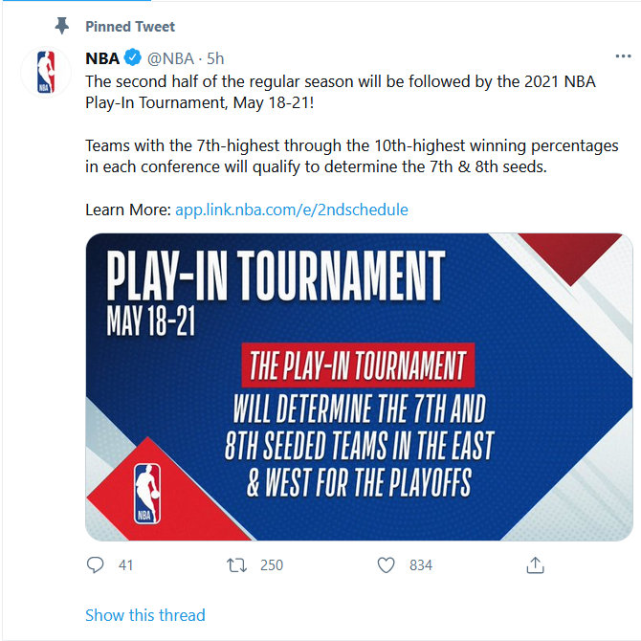Click the blue verified badge
The width and height of the screenshot is (641, 641).
(133, 59)
